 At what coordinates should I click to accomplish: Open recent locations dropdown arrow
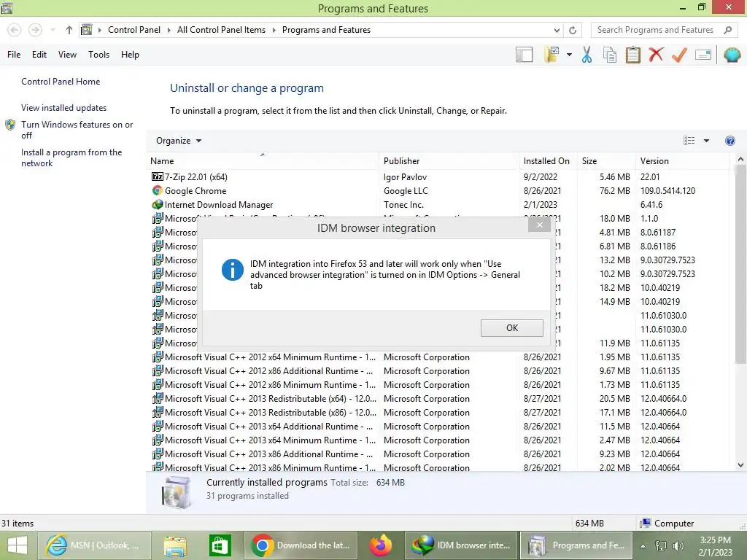(x=53, y=30)
